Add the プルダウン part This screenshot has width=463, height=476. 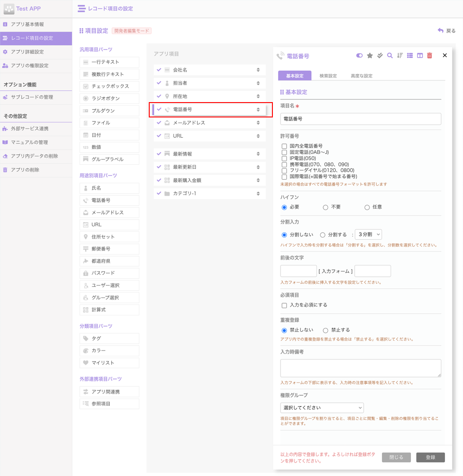(x=110, y=111)
